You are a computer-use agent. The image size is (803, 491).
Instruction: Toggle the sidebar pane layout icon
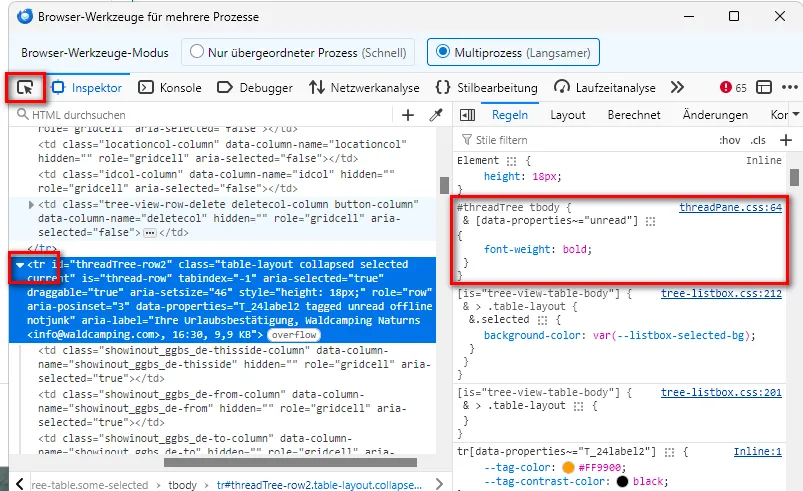click(x=467, y=115)
